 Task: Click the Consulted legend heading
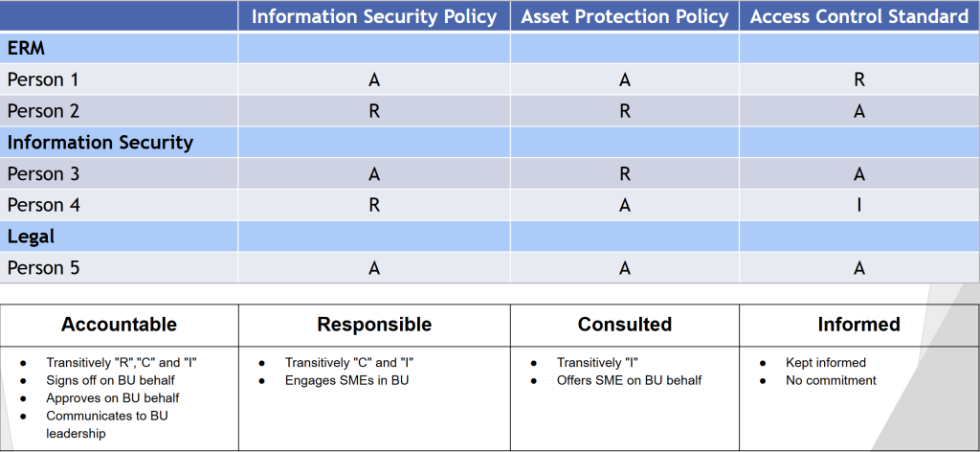[624, 325]
